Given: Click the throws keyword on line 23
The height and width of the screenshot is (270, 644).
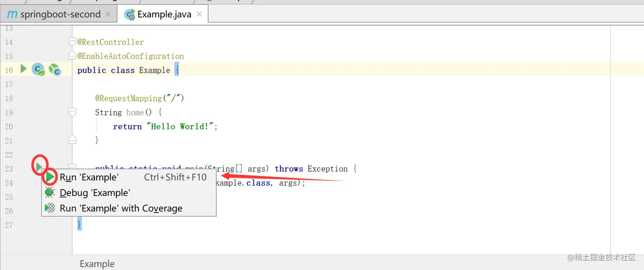Looking at the screenshot, I should coord(289,169).
